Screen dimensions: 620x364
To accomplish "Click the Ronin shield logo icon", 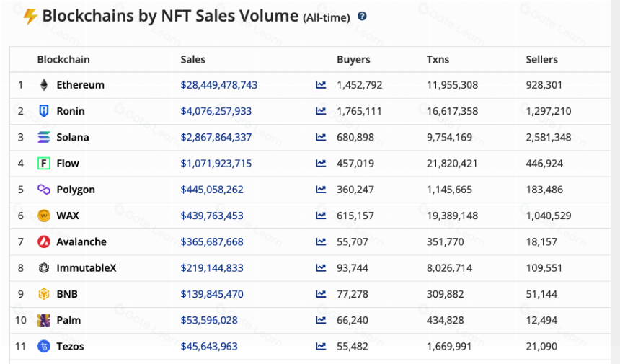I will point(44,111).
